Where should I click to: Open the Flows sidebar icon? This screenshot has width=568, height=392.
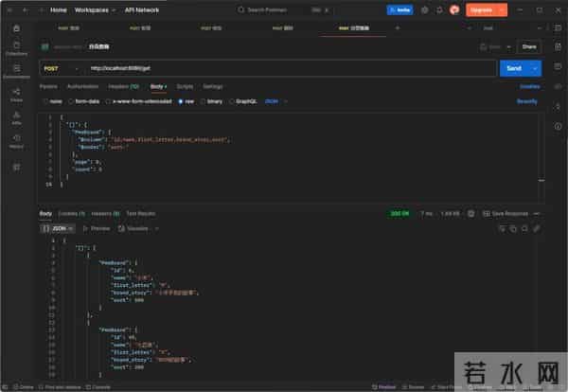[x=16, y=95]
